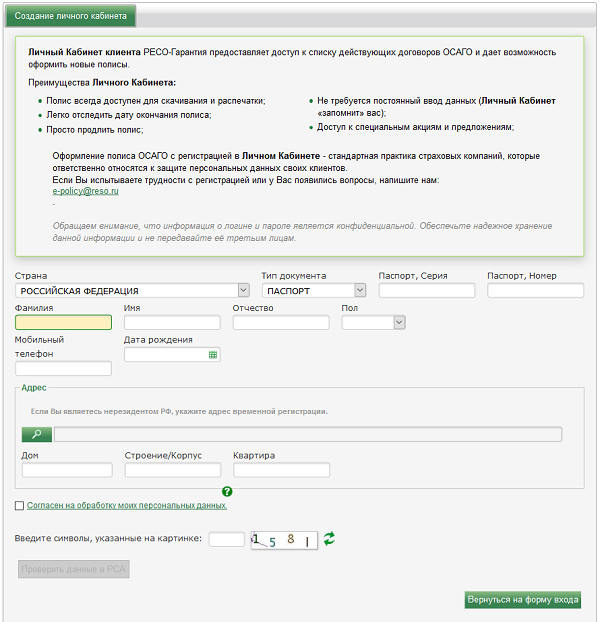Click the Дом input field
The image size is (600, 622).
click(x=67, y=470)
